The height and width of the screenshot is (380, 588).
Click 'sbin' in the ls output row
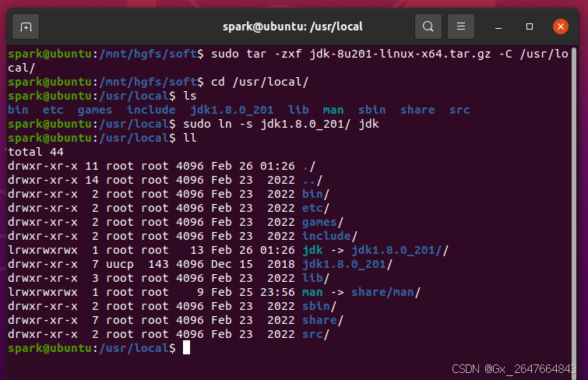tap(371, 110)
